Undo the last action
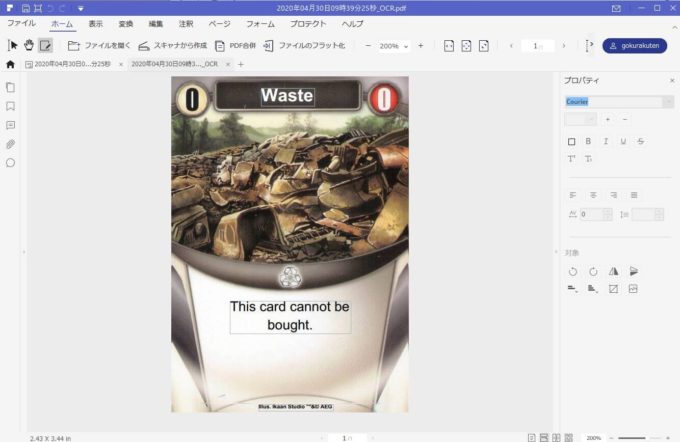The width and height of the screenshot is (680, 442). (50, 8)
